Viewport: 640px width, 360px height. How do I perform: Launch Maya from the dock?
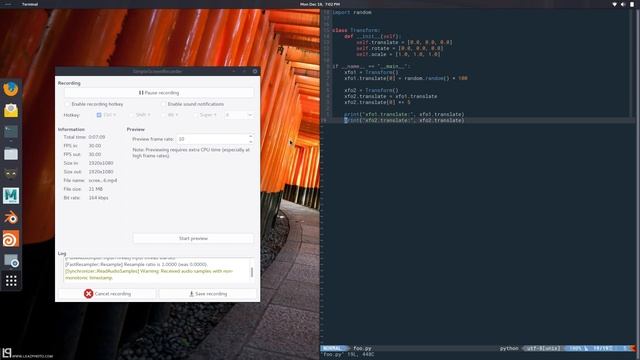tap(11, 196)
